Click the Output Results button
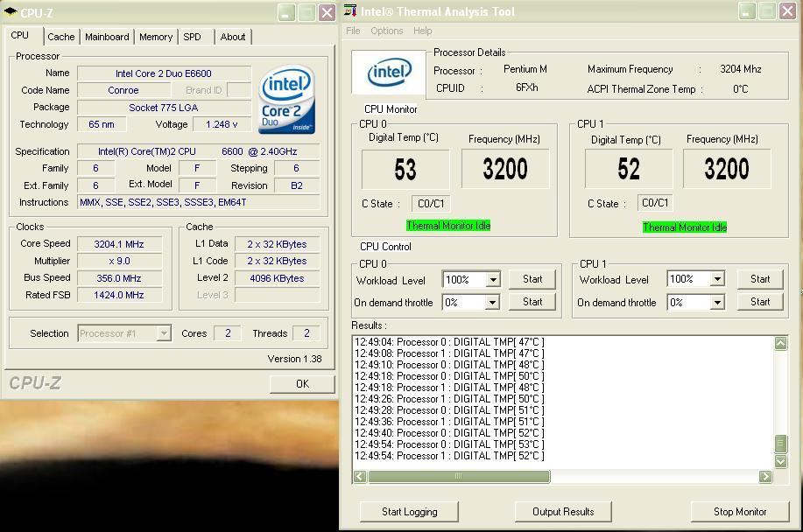Viewport: 803px width, 532px height. 563,512
